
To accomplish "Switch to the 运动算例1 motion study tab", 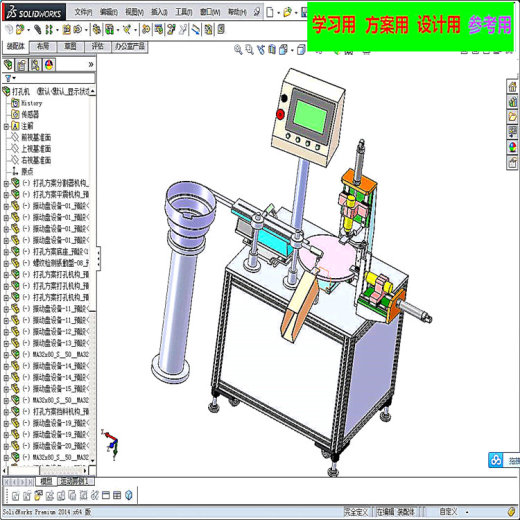I will click(76, 481).
